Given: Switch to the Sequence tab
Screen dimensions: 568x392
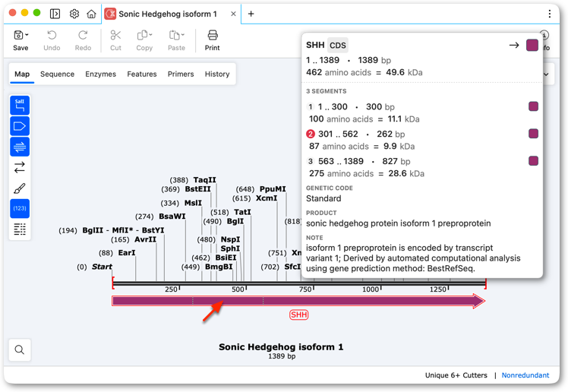Looking at the screenshot, I should pos(57,74).
